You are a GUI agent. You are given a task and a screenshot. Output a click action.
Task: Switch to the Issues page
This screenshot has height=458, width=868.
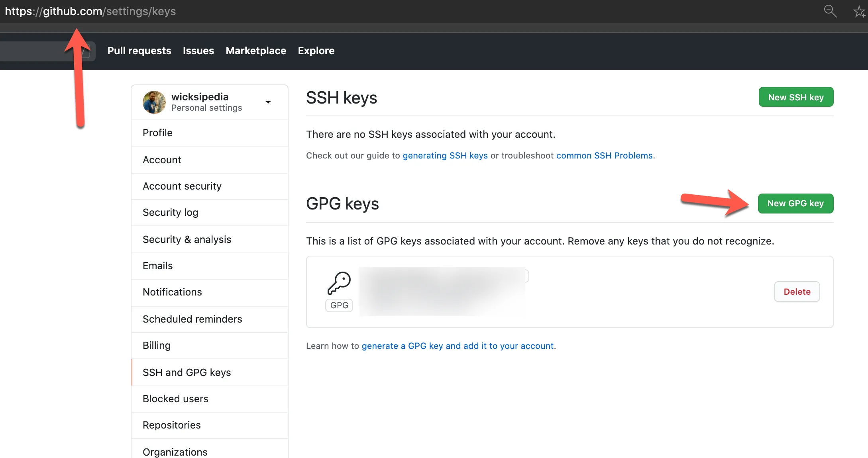[x=198, y=51]
